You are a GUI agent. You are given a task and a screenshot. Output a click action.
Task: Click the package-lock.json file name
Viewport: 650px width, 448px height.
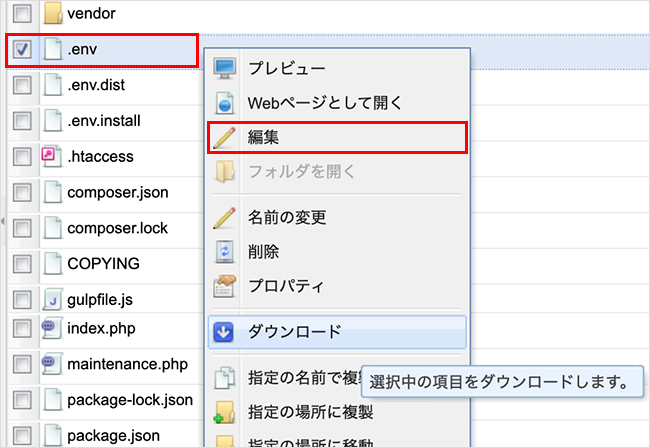[130, 400]
